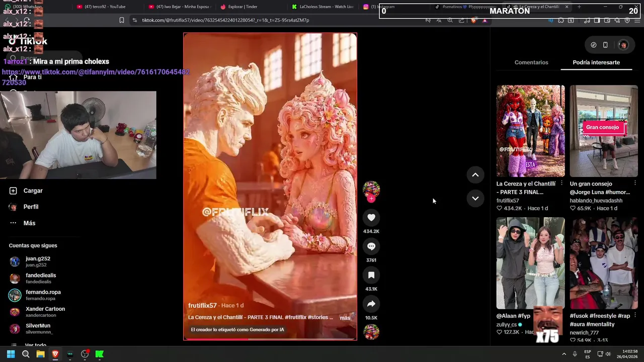The image size is (644, 362).
Task: Go to next video with down chevron
Action: tap(475, 199)
